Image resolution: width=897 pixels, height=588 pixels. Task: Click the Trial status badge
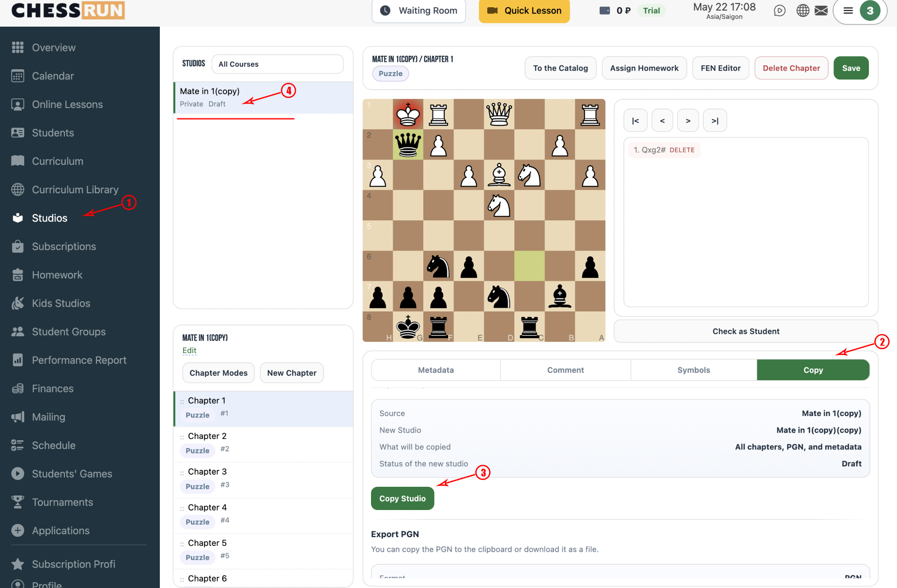[x=651, y=11]
